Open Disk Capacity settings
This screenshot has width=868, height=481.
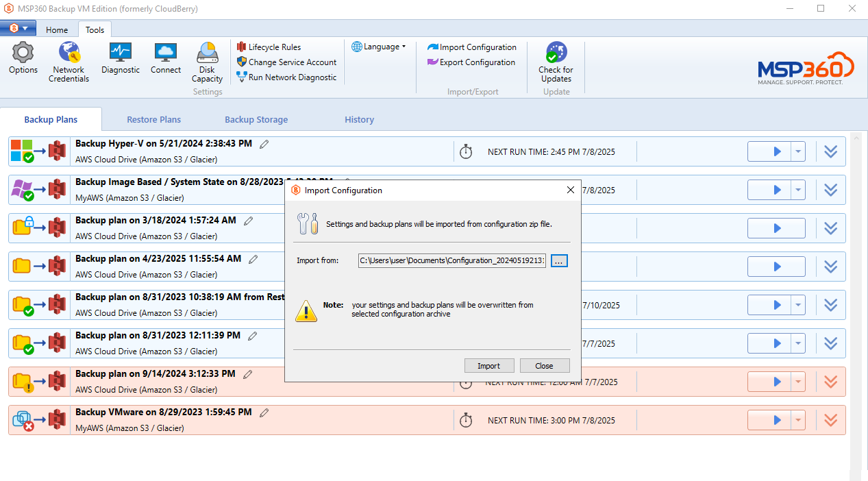point(207,62)
